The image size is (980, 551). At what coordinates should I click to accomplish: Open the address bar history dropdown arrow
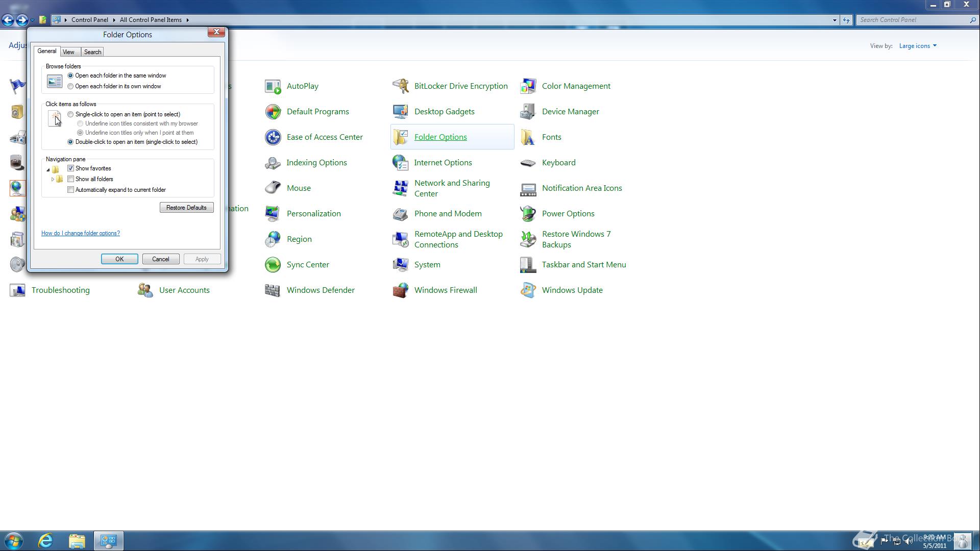[835, 20]
